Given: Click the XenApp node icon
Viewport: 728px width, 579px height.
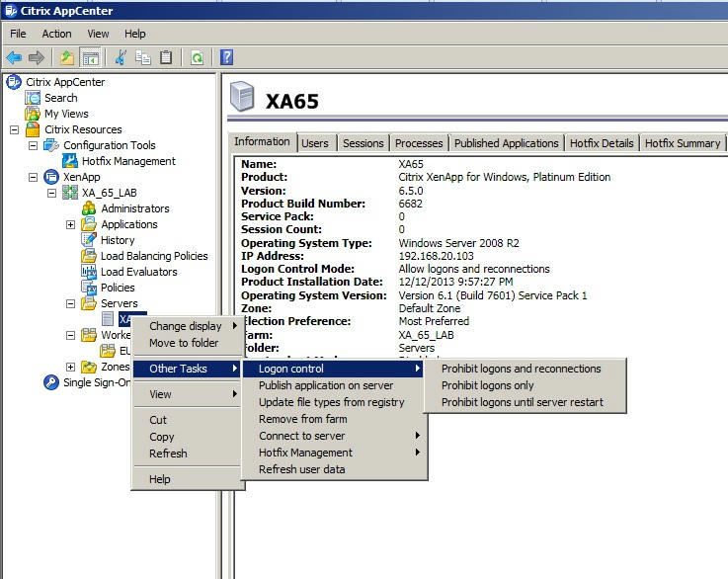Looking at the screenshot, I should coord(51,177).
